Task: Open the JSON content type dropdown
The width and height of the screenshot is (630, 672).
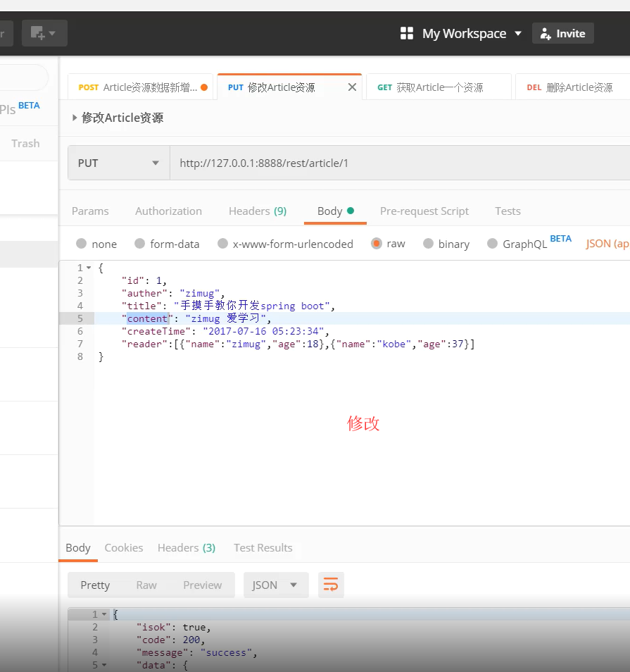Action: 607,244
